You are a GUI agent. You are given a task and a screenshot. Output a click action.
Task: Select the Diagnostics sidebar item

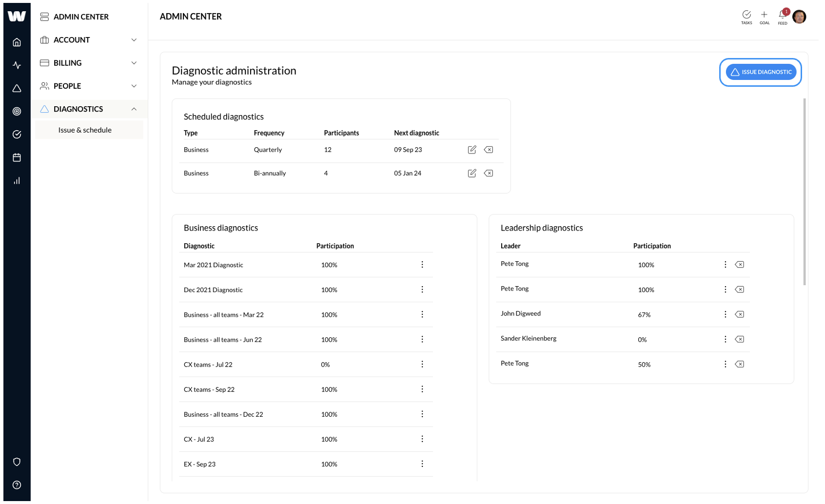point(89,109)
